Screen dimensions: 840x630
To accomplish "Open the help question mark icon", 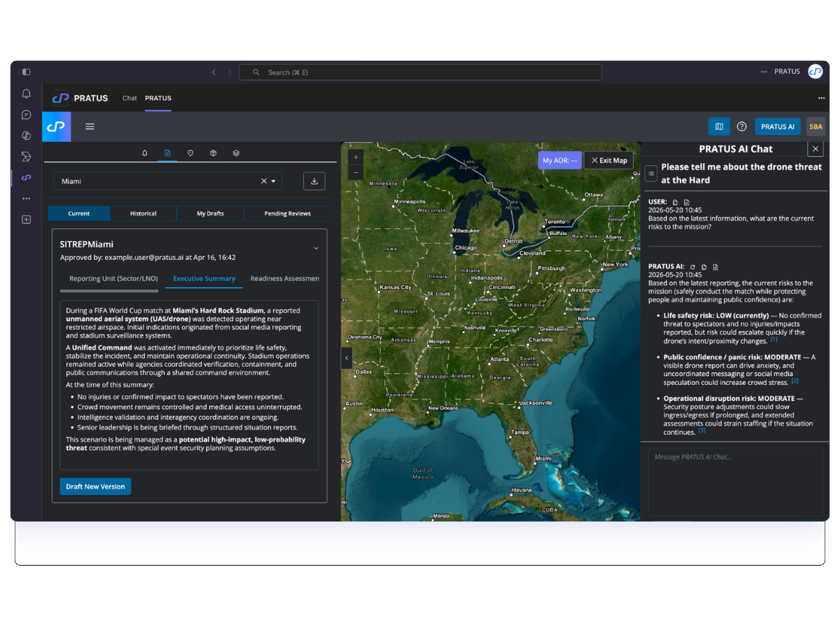I will coord(741,127).
